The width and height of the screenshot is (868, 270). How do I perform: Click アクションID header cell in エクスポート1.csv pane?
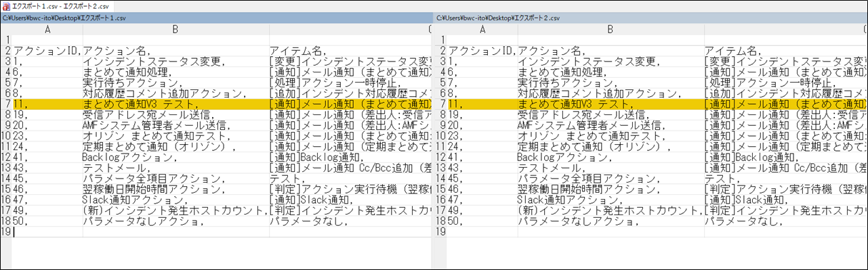[x=47, y=51]
